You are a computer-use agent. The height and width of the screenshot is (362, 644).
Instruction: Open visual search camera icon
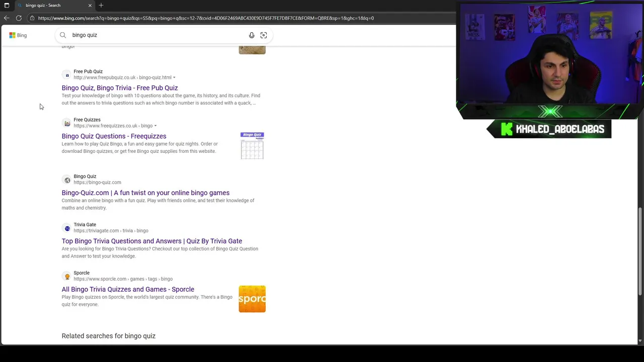coord(264,35)
